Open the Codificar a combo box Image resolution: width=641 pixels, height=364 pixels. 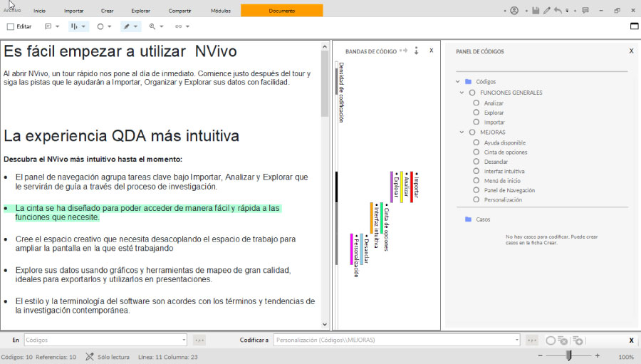pos(397,340)
